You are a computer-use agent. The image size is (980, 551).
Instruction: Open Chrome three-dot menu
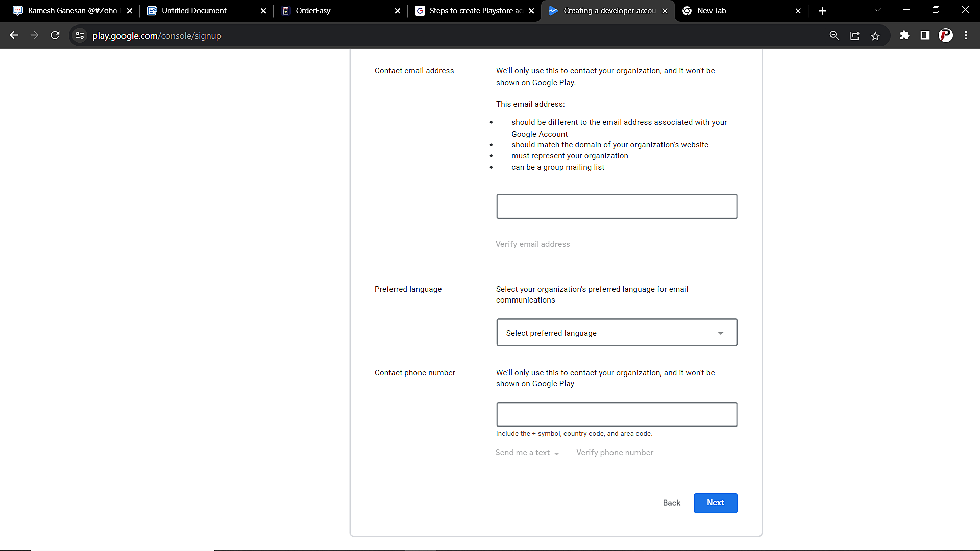coord(966,35)
